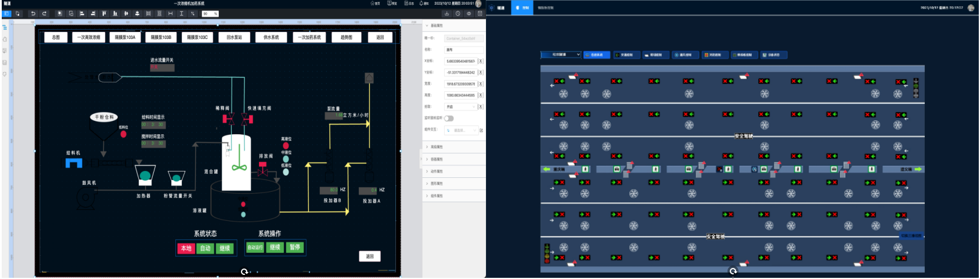Screen dimensions: 980x279
Task: Click the distribute horizontally toolbar icon
Action: (148, 13)
